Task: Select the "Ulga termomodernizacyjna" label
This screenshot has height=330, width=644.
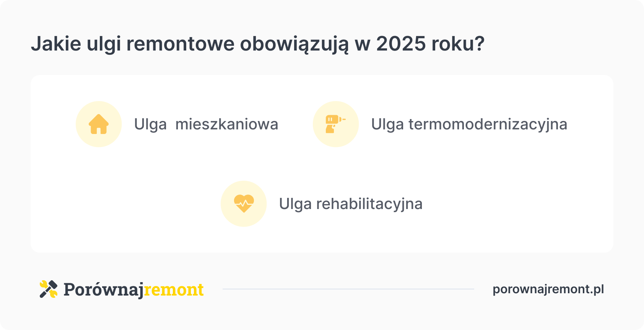Action: tap(469, 124)
